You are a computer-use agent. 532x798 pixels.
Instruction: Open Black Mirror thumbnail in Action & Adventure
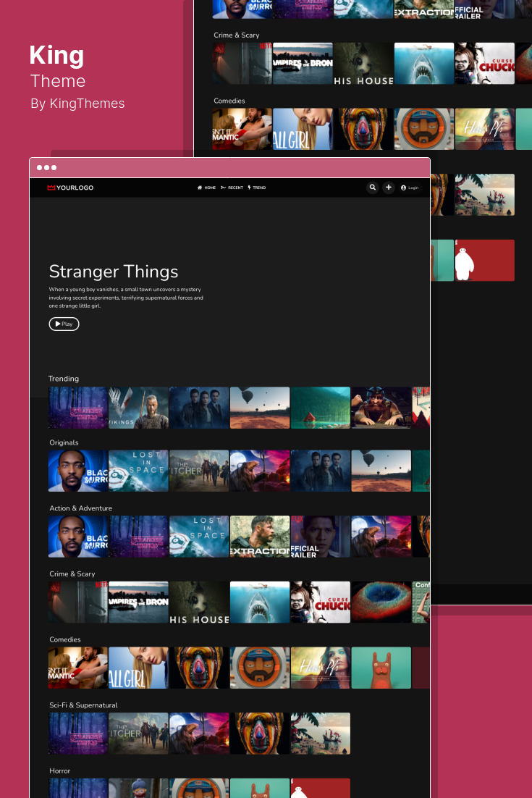click(x=78, y=537)
